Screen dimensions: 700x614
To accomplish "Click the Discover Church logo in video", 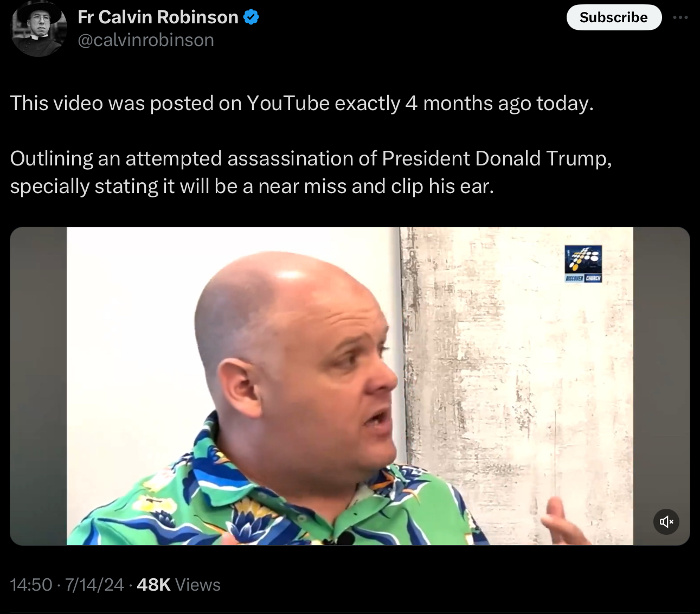I will [x=583, y=264].
